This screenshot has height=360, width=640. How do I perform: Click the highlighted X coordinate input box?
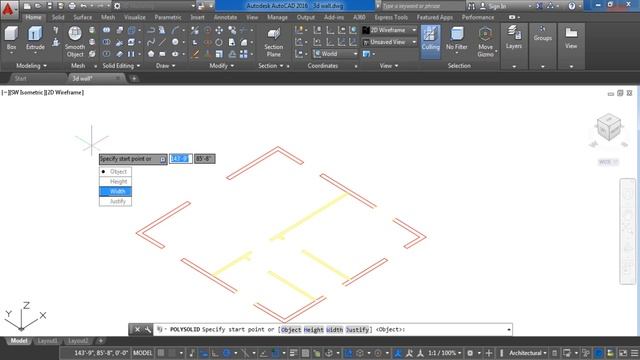click(x=181, y=159)
